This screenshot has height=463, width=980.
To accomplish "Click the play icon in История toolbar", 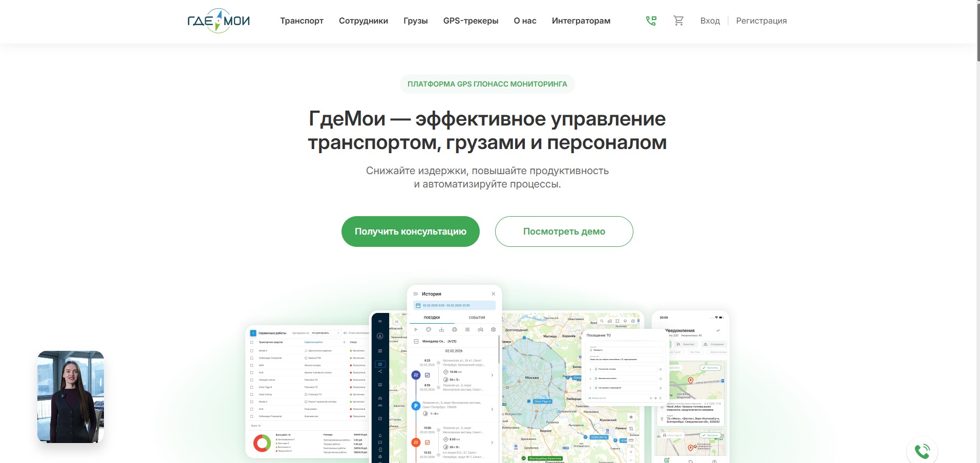I will click(x=416, y=329).
